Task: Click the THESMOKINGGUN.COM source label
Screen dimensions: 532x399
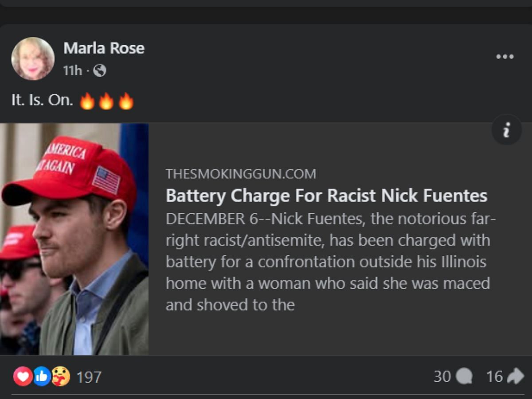Action: tap(241, 174)
